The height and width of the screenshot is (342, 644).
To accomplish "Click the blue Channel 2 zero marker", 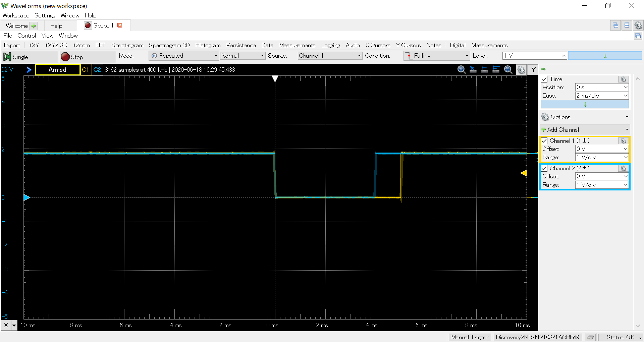I will (x=27, y=197).
